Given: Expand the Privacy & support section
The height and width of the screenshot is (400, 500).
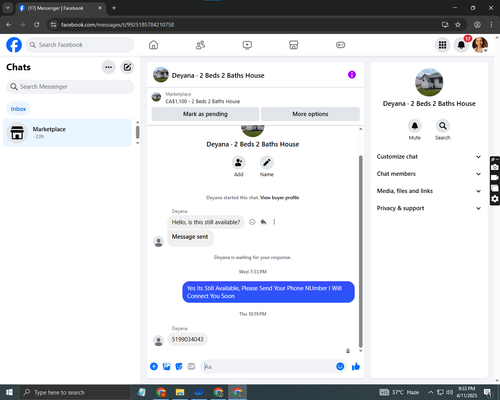Looking at the screenshot, I should pyautogui.click(x=429, y=208).
